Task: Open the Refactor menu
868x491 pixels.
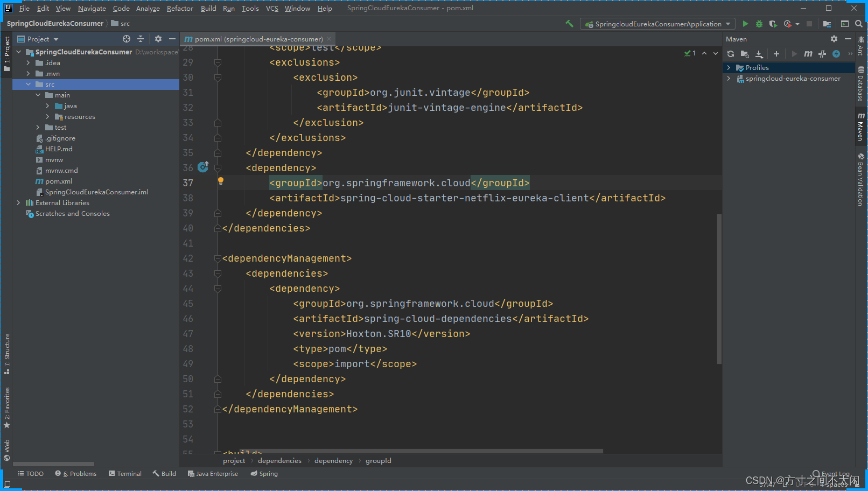Action: 180,8
